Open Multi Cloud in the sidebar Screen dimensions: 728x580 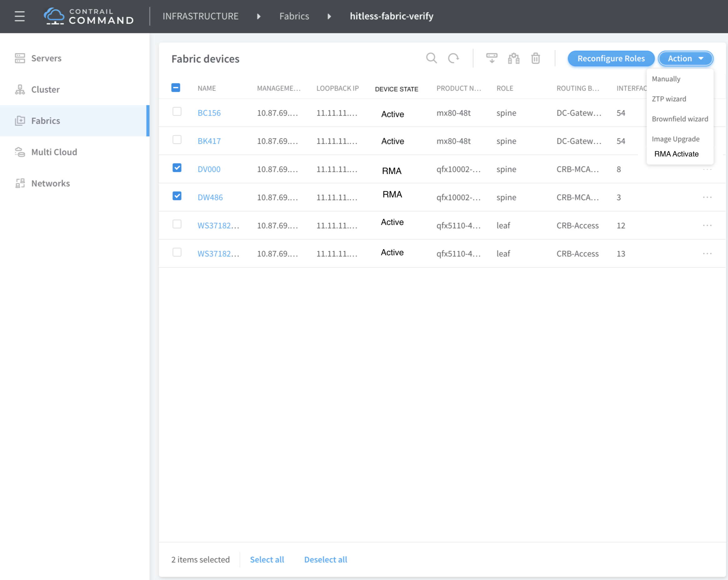(x=75, y=152)
